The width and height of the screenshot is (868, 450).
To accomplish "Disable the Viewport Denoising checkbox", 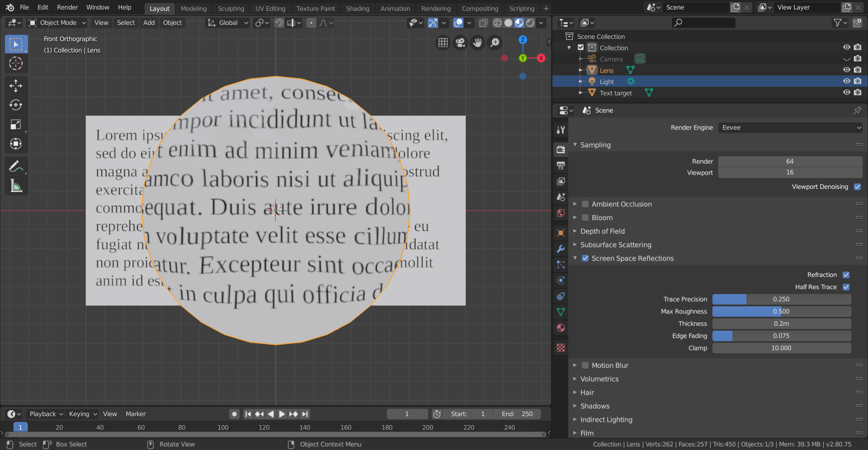I will point(857,187).
